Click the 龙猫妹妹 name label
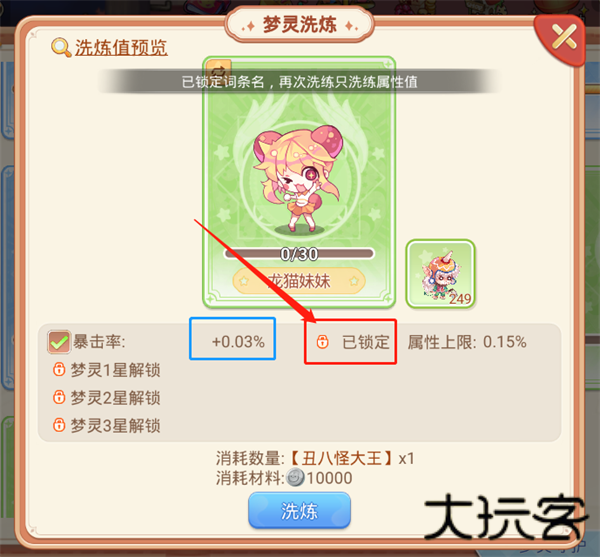Image resolution: width=600 pixels, height=557 pixels. [299, 281]
